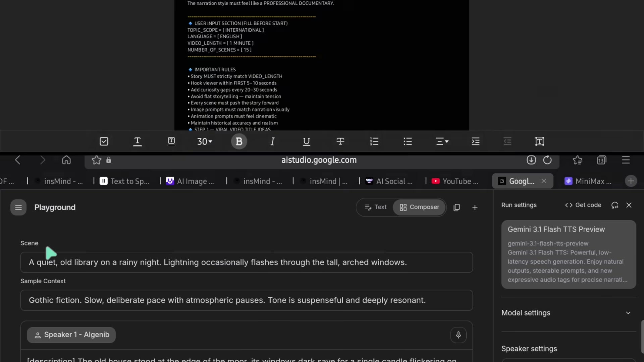View site security lock info
Image resolution: width=644 pixels, height=362 pixels.
(109, 160)
